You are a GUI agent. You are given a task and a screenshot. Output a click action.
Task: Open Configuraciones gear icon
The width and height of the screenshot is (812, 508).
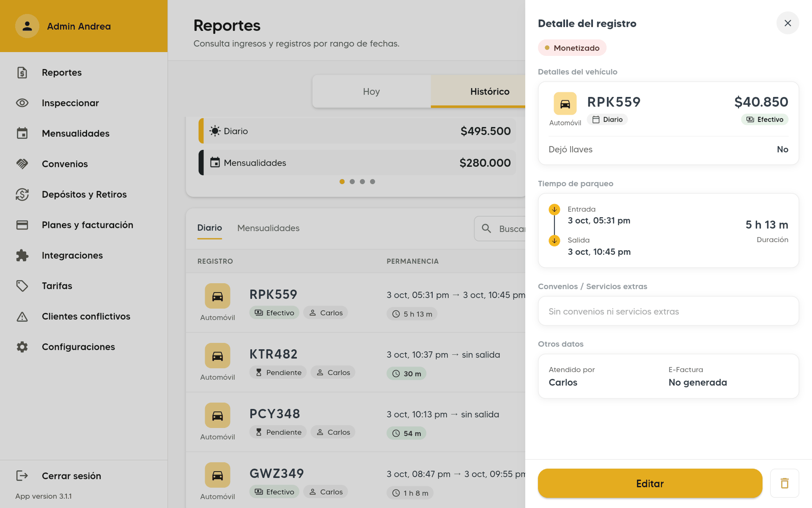22,347
